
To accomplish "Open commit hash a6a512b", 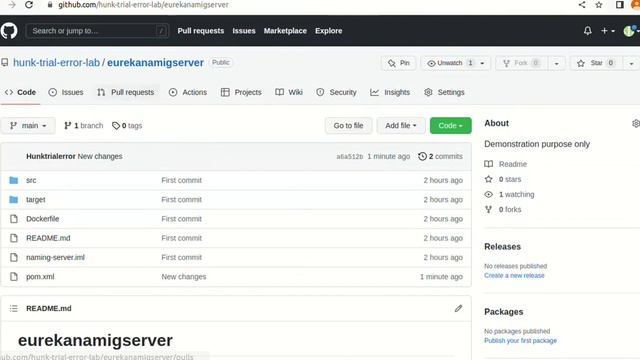I will point(349,156).
